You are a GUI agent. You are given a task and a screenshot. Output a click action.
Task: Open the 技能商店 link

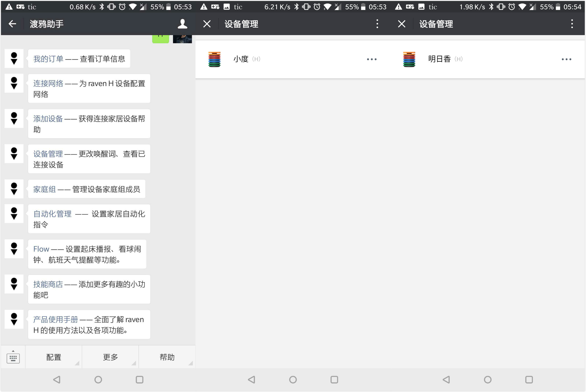48,284
